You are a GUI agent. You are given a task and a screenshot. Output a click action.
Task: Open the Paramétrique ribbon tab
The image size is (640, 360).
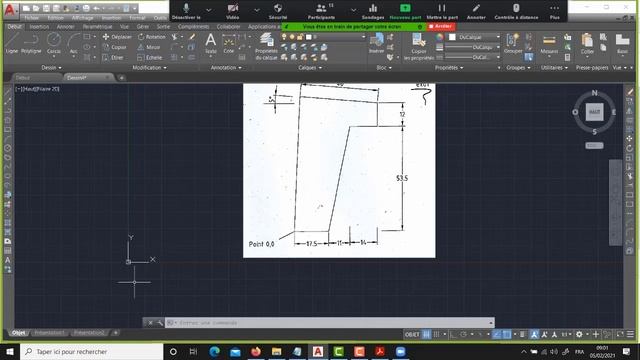coord(97,27)
